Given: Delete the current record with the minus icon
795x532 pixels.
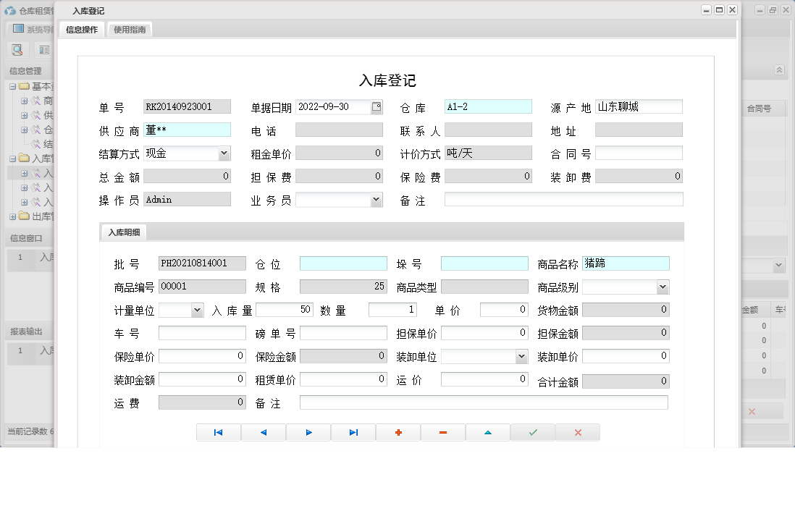Looking at the screenshot, I should [443, 432].
